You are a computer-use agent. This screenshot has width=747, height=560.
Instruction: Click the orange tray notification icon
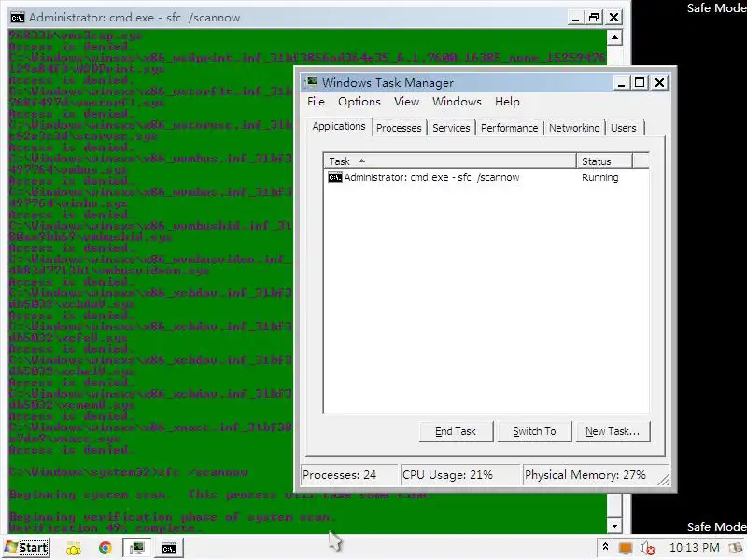click(x=625, y=548)
